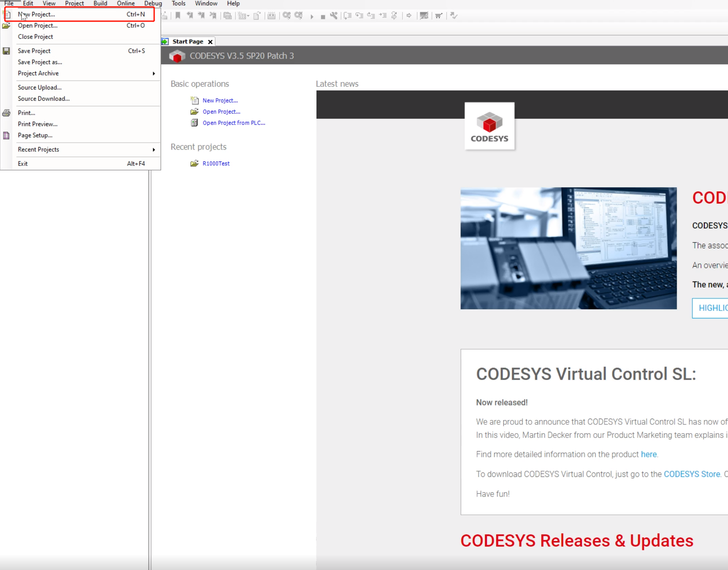This screenshot has width=728, height=570.
Task: Open the Edit menu
Action: coord(28,3)
